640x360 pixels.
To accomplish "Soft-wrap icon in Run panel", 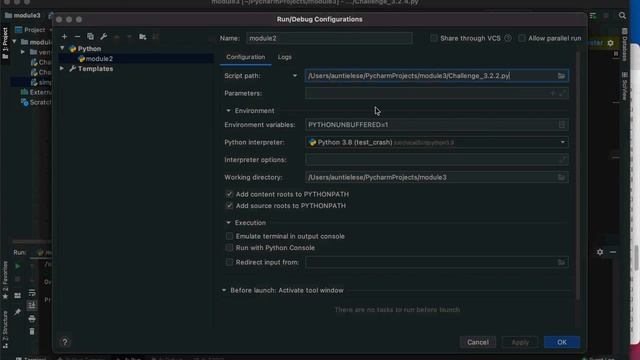I will point(32,293).
